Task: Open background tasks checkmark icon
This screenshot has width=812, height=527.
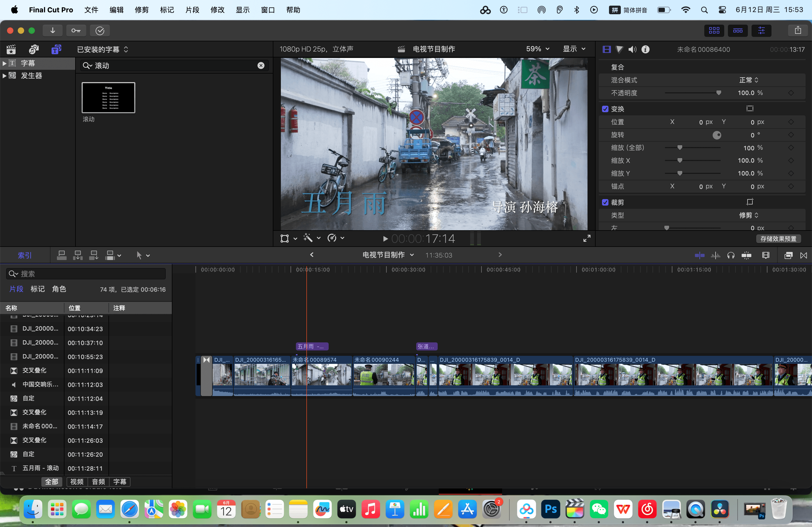Action: click(100, 31)
